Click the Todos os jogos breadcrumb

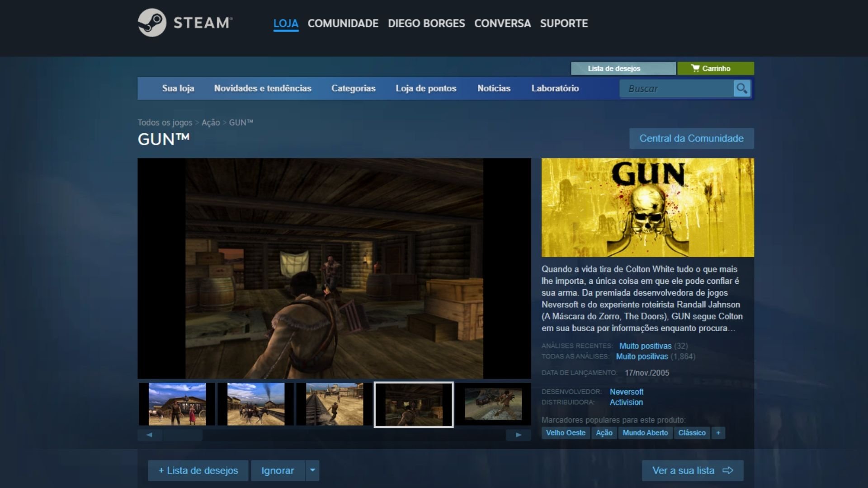165,122
